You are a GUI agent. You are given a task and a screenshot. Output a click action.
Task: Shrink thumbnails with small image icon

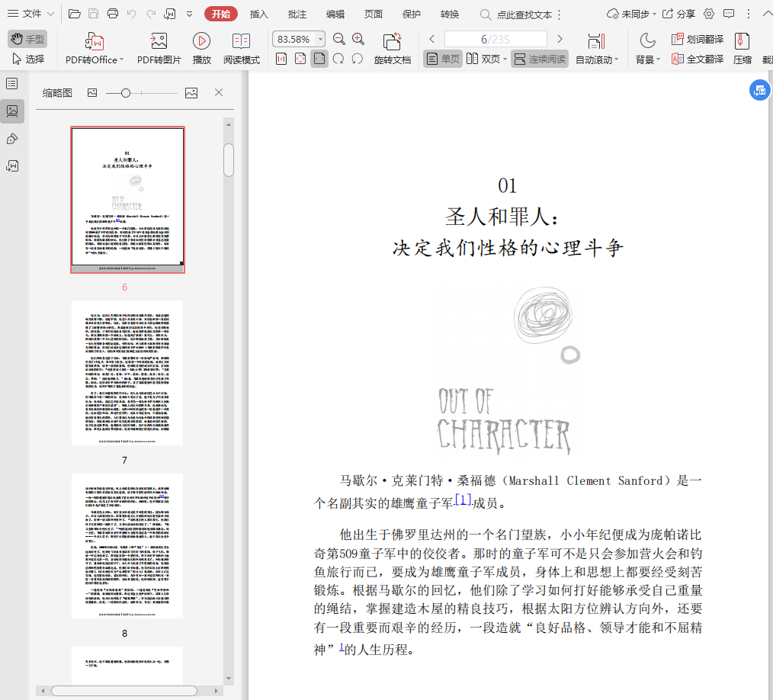[92, 92]
